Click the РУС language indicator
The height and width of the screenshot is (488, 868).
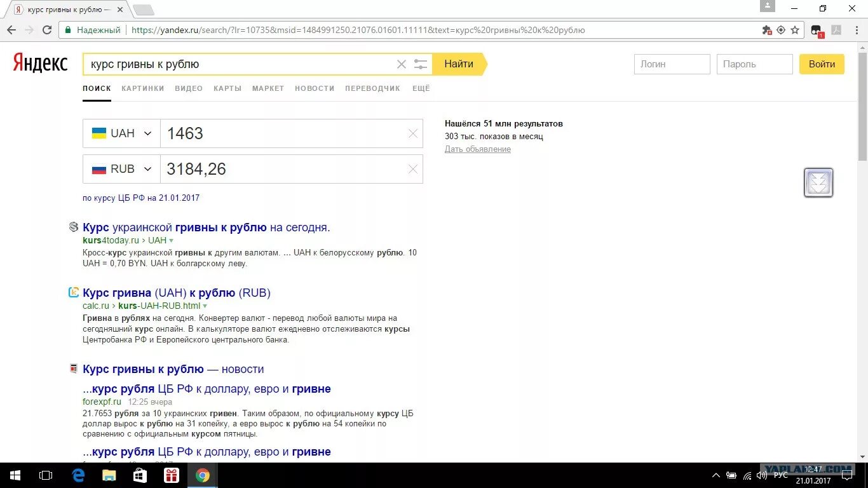781,475
